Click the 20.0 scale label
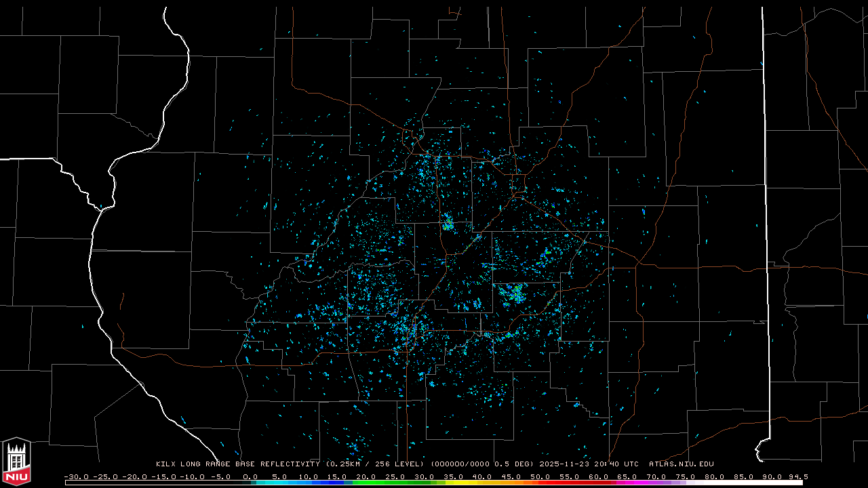This screenshot has width=868, height=488. tap(366, 477)
